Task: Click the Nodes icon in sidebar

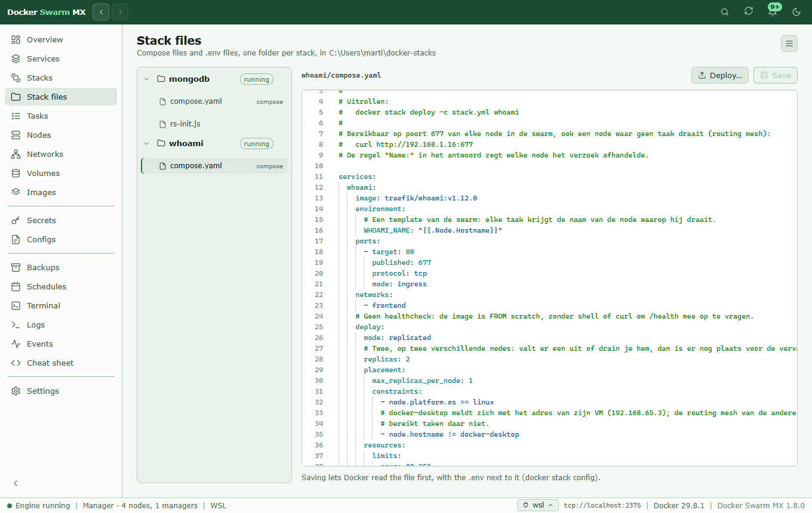Action: point(16,135)
